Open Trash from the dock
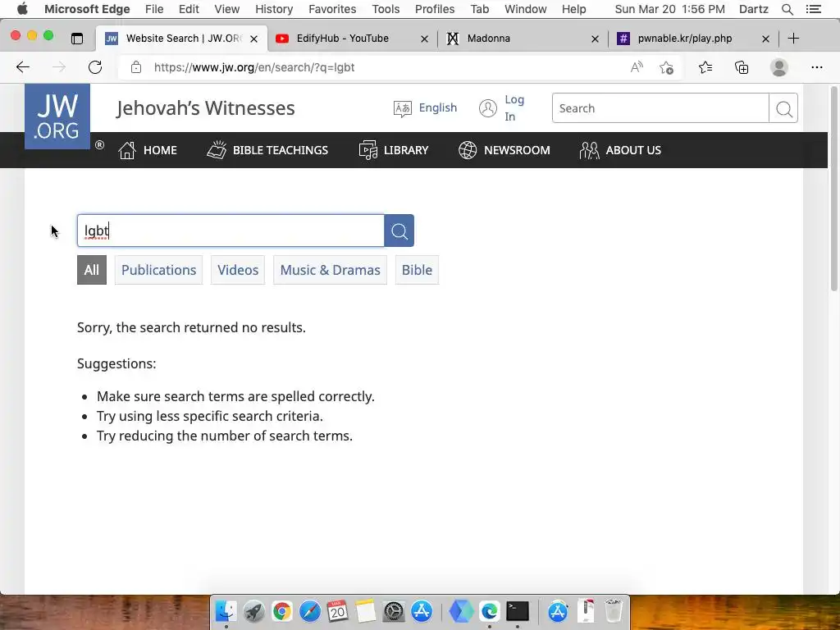 [614, 611]
